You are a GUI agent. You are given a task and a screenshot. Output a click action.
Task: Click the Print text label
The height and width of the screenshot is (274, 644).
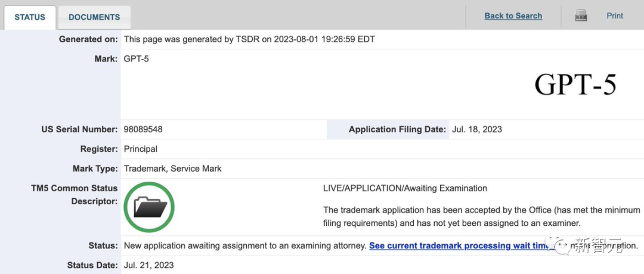615,16
